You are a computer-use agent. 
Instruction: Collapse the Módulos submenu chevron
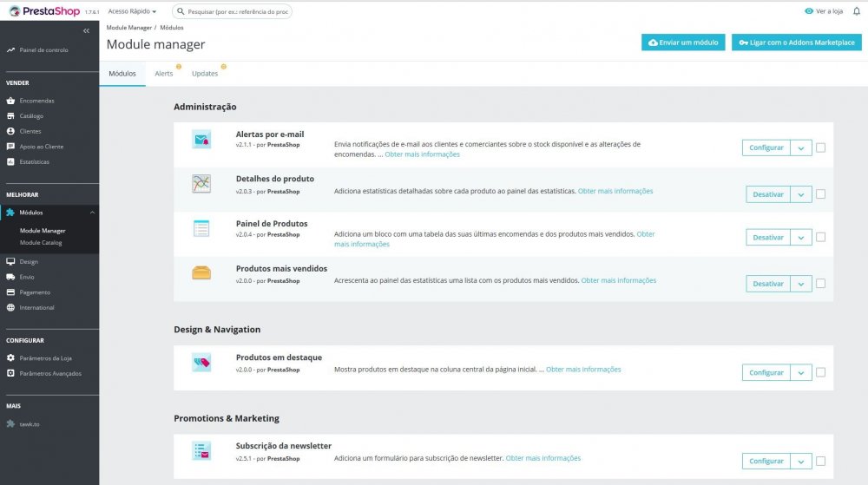pos(93,213)
